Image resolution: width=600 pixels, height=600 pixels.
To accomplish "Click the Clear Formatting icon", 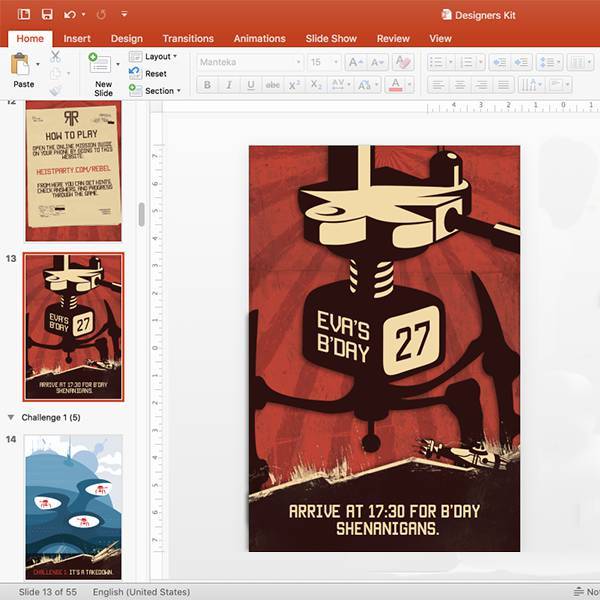I will [x=403, y=62].
